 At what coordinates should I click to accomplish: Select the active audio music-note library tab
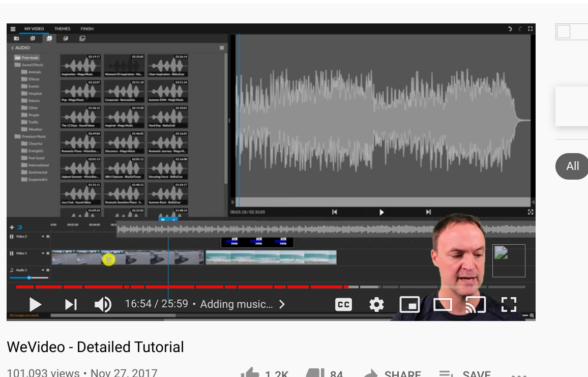[x=49, y=39]
